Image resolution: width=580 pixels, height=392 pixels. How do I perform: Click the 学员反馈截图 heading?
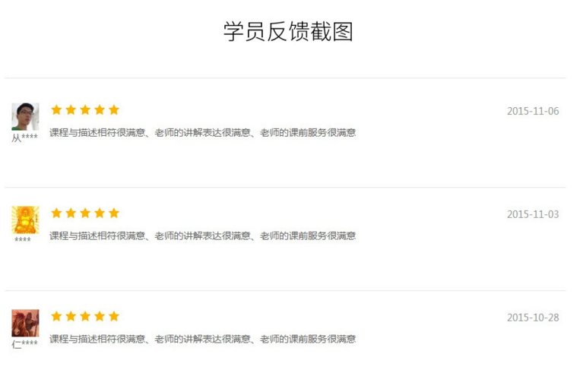[x=288, y=32]
